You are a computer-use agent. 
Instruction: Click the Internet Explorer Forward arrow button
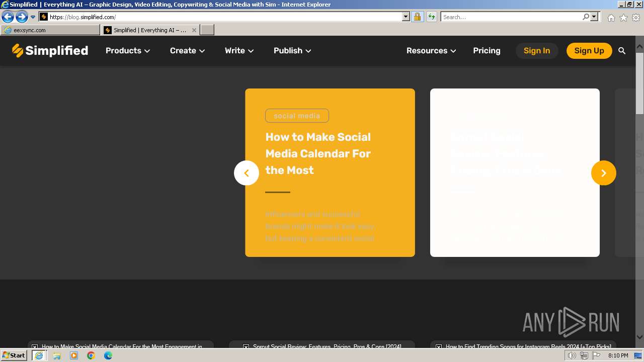(21, 17)
